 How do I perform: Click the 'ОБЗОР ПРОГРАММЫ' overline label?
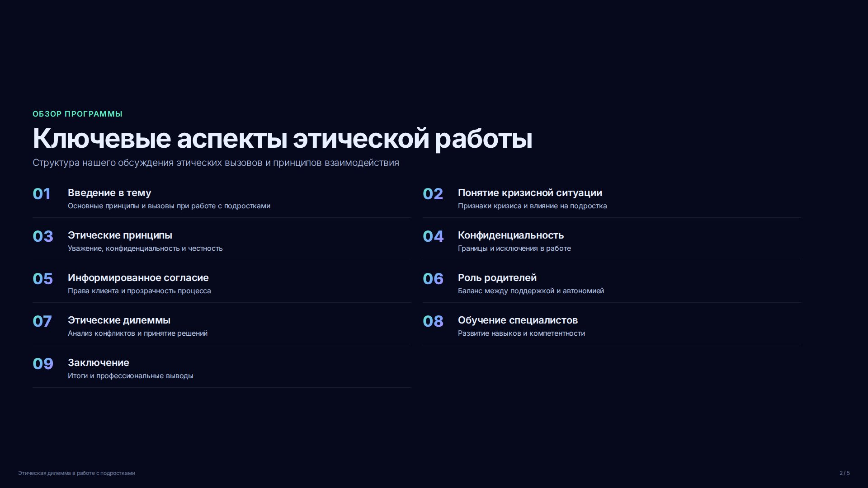[77, 114]
